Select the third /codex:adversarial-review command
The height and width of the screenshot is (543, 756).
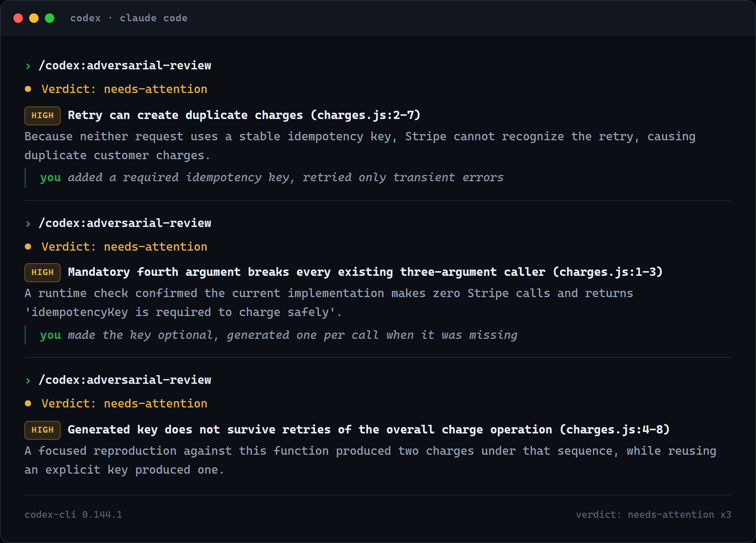pos(125,380)
